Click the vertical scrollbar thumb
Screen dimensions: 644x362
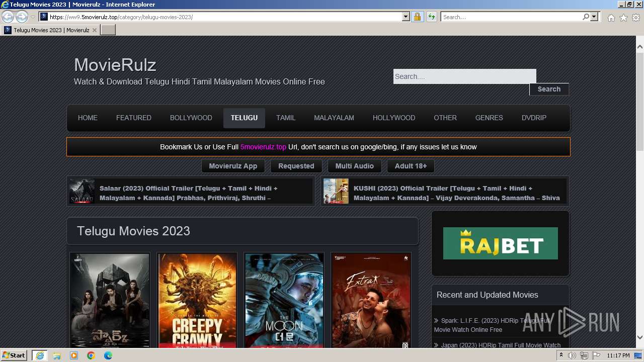640,101
